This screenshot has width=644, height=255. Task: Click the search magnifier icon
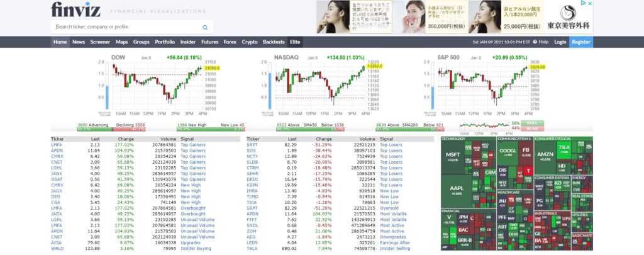click(205, 27)
